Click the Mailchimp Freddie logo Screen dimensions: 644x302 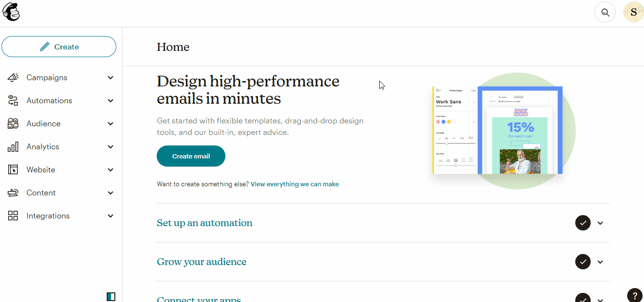pyautogui.click(x=11, y=12)
